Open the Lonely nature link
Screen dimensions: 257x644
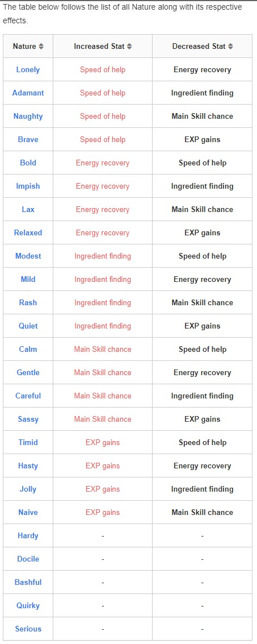(x=28, y=70)
